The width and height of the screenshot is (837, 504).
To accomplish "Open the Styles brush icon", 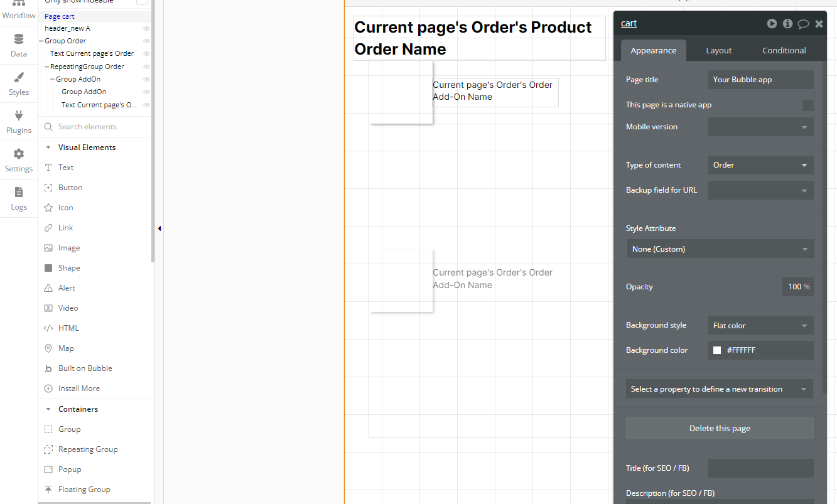I will pos(19,78).
